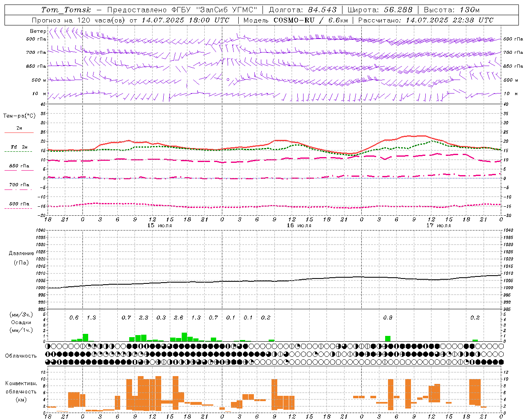The image size is (525, 420).
Task: Click the Рассчитано: 14.07.2025 22:38 UTC text
Action: tap(426, 20)
